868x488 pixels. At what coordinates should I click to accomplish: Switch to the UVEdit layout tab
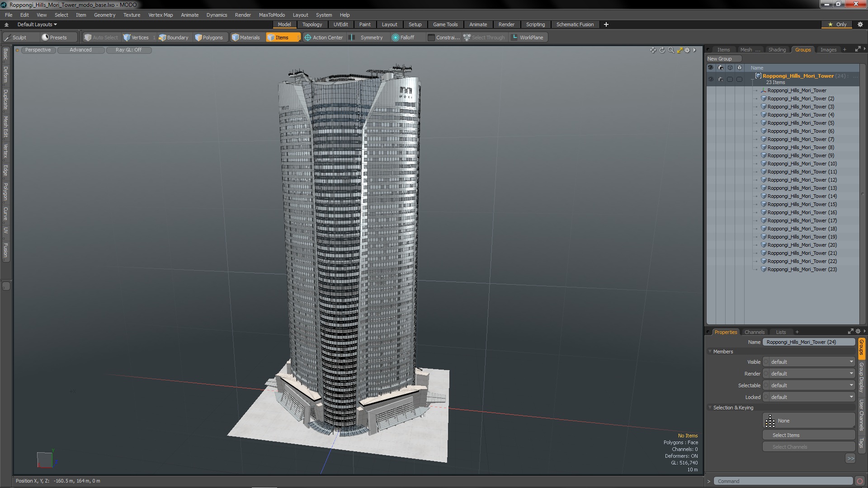click(340, 24)
